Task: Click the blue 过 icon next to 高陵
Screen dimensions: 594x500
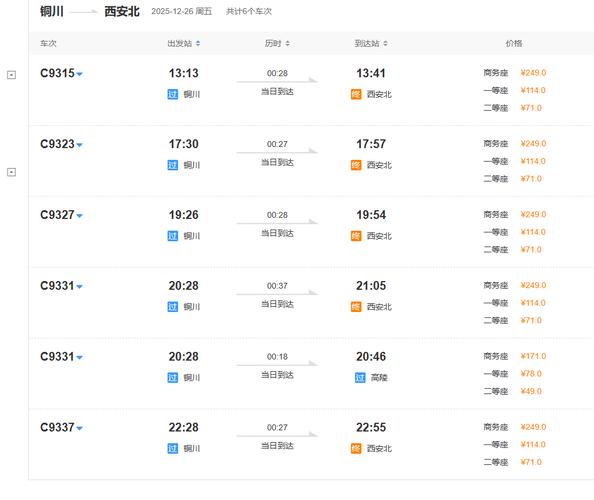Action: [360, 378]
